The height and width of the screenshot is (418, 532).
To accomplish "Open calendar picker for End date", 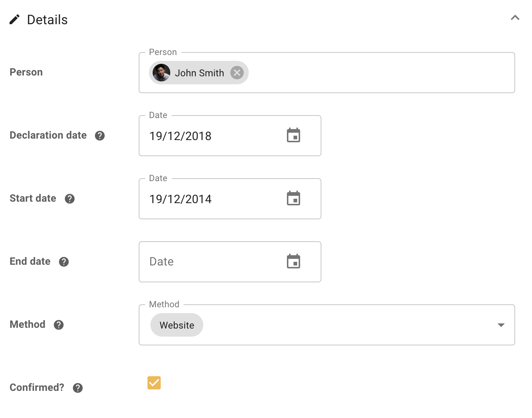I will pos(293,262).
